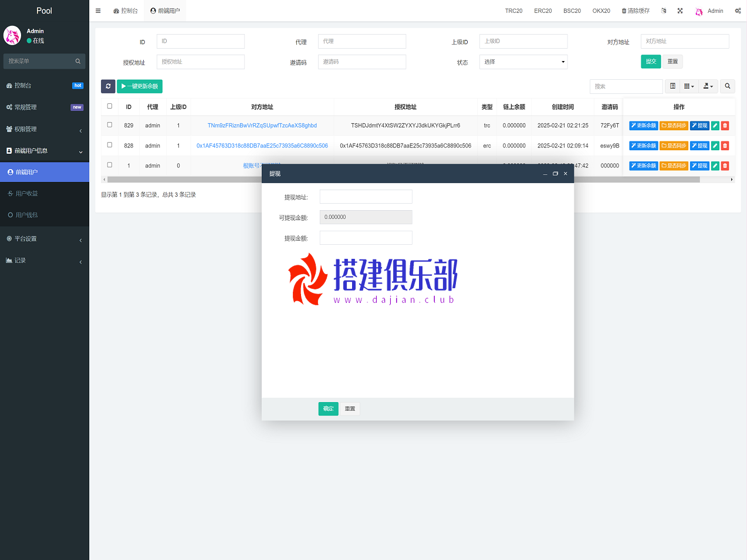Image resolution: width=747 pixels, height=560 pixels.
Task: Open 控制台 in the sidebar
Action: (x=45, y=86)
